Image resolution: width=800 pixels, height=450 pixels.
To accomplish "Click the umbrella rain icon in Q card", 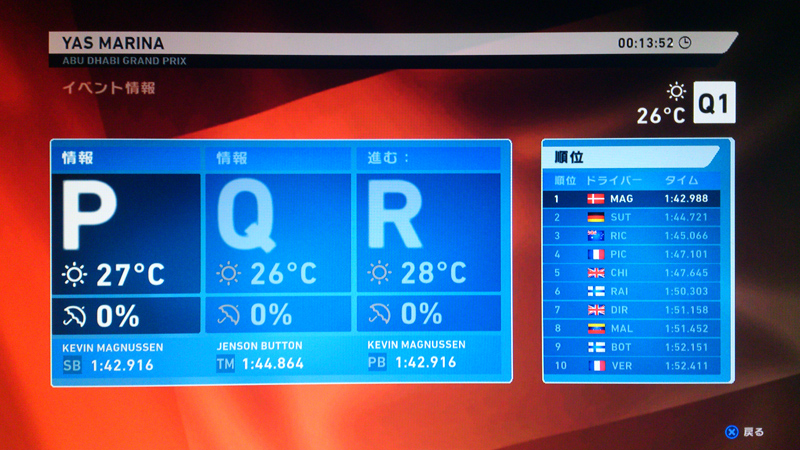I will tap(228, 314).
